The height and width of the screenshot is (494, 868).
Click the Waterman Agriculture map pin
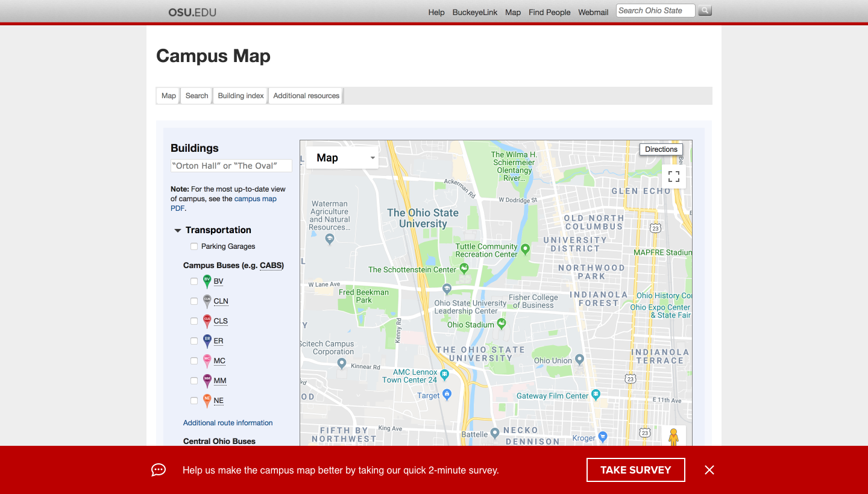point(329,239)
